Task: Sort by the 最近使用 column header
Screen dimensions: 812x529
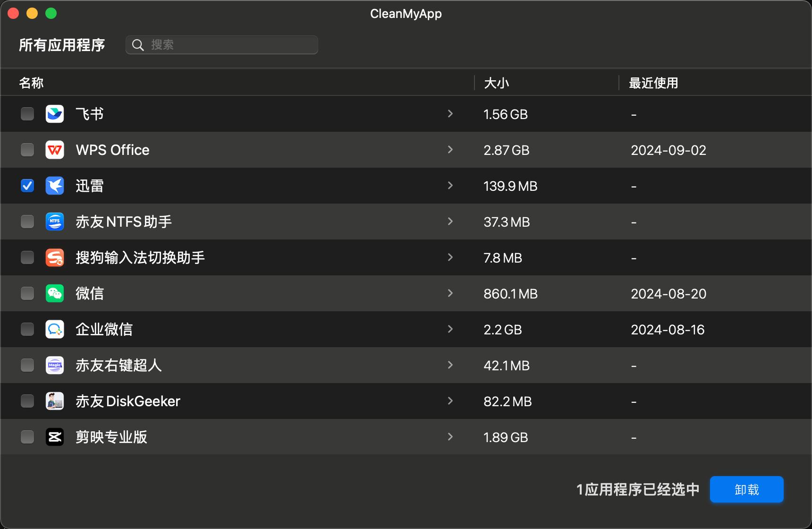Action: coord(653,83)
